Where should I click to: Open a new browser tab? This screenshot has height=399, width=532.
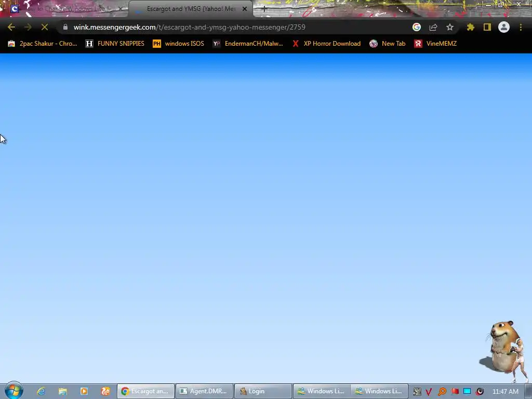(264, 9)
